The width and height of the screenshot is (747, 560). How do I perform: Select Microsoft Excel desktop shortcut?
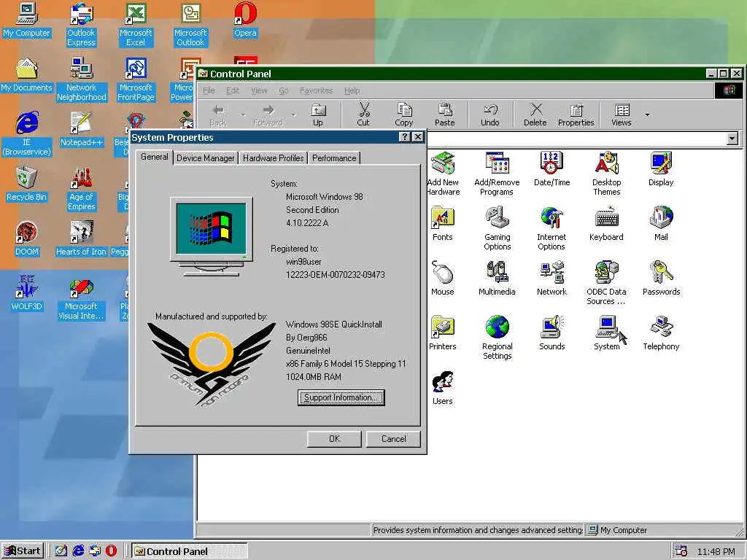136,25
